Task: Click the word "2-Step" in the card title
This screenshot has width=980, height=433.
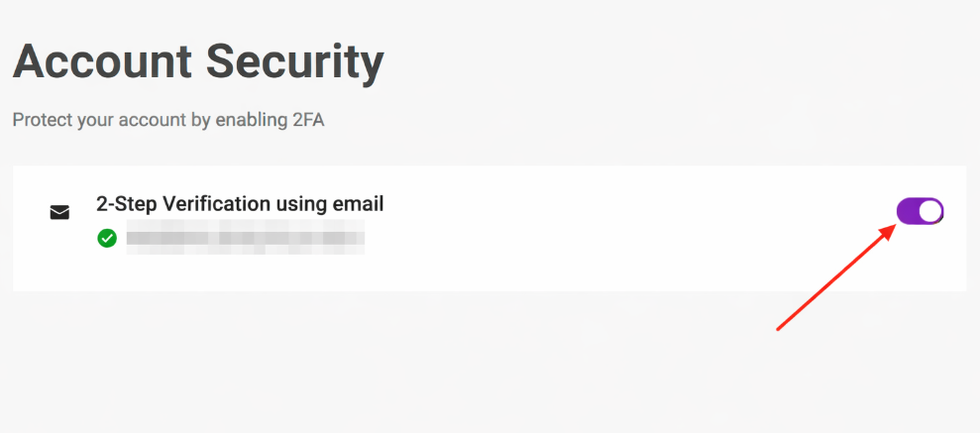Action: coord(126,204)
